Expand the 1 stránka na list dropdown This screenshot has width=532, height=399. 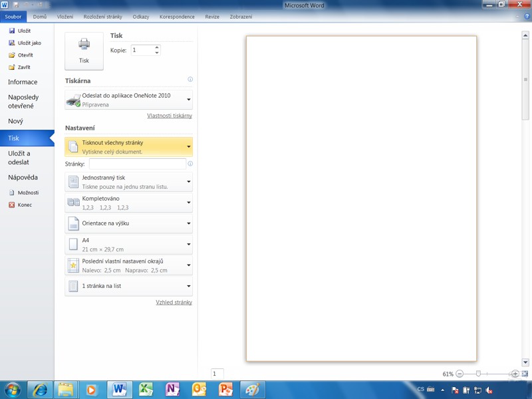128,287
